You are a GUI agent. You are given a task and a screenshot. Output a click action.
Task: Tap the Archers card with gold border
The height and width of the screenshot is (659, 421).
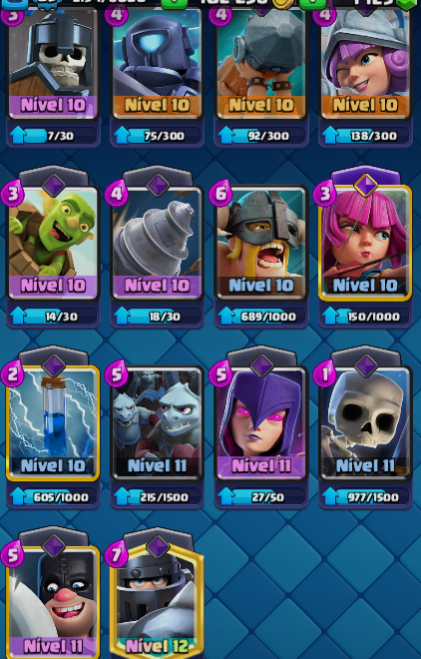click(x=365, y=243)
